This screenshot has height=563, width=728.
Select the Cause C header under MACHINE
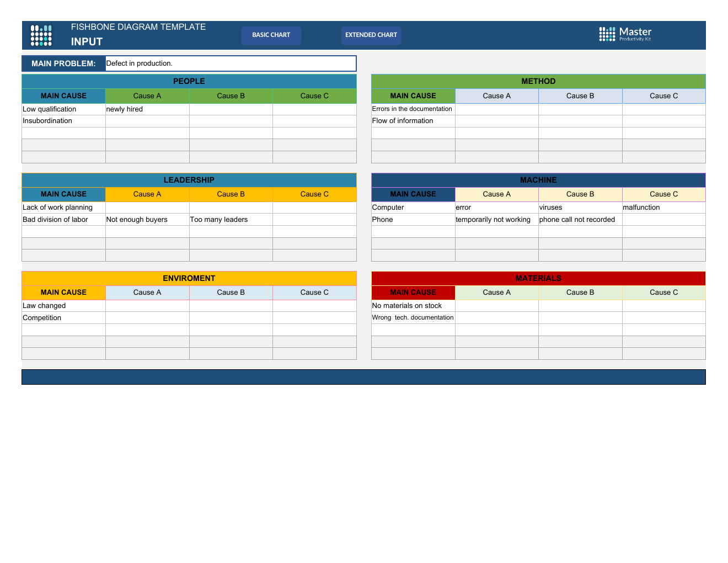(664, 194)
